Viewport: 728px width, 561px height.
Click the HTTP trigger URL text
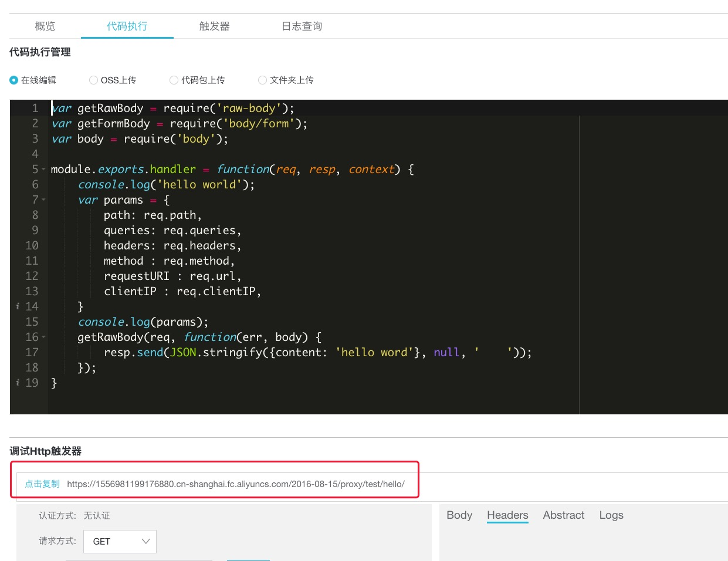pos(236,484)
